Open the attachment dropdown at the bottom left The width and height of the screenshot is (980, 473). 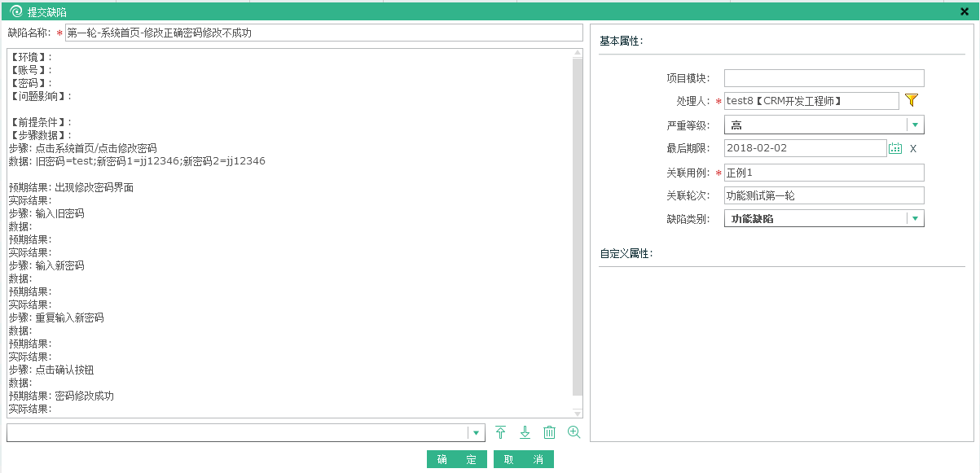pyautogui.click(x=475, y=432)
